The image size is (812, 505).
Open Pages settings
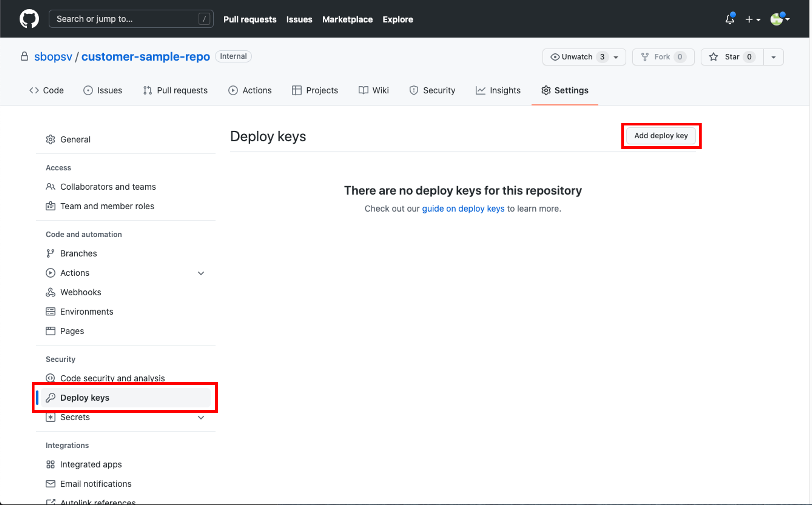click(126, 331)
